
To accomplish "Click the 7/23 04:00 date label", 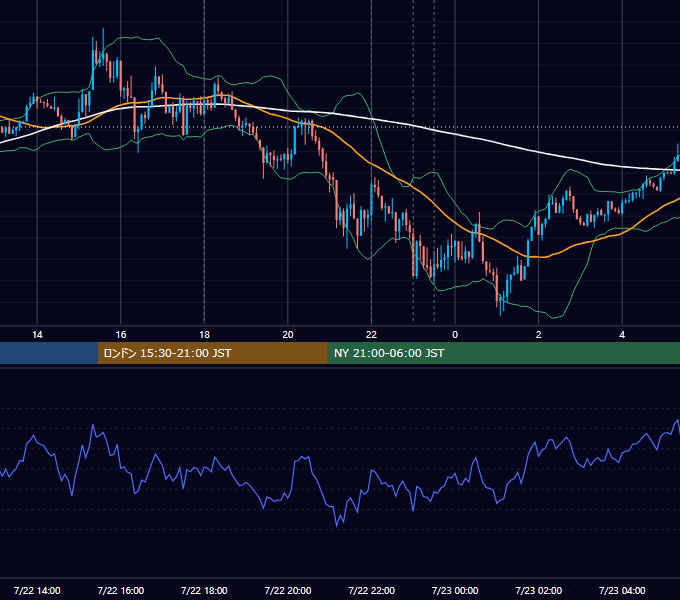I will [622, 590].
